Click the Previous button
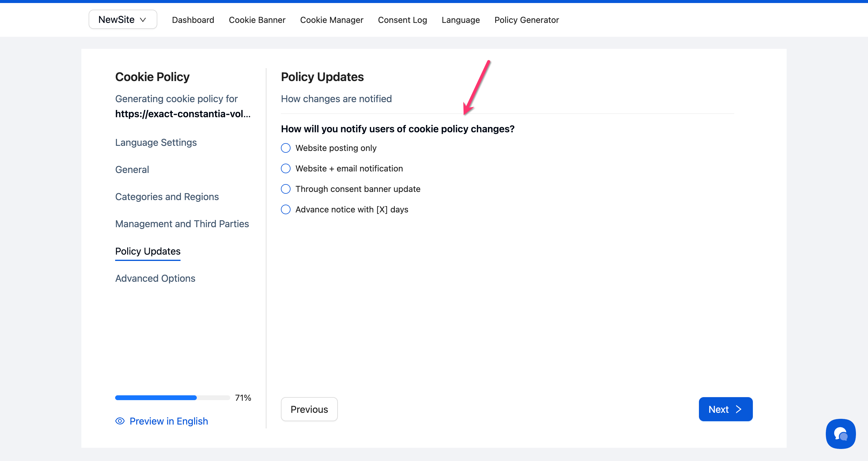868x461 pixels. [309, 409]
